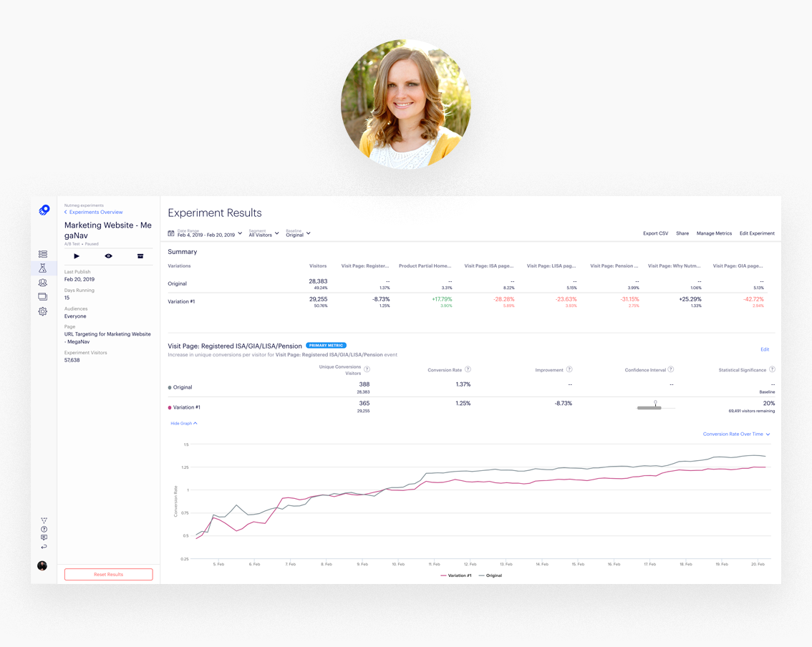This screenshot has height=647, width=812.
Task: Click the calendar icon beside Date Range
Action: [x=171, y=233]
